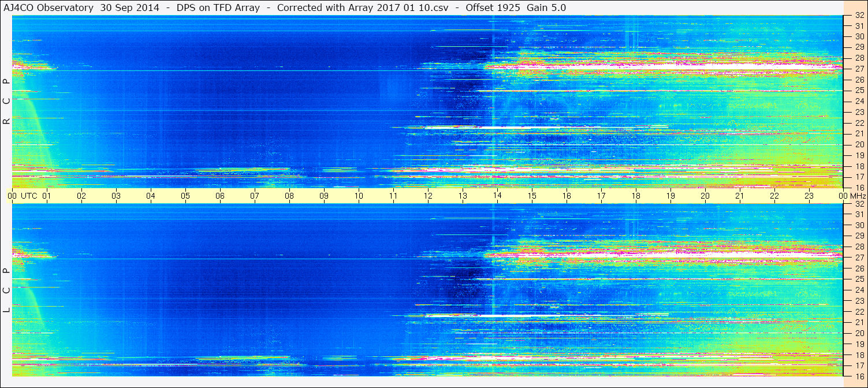The width and height of the screenshot is (868, 388).
Task: Click the 17 MHz tick on LCP panel
Action: coord(859,365)
